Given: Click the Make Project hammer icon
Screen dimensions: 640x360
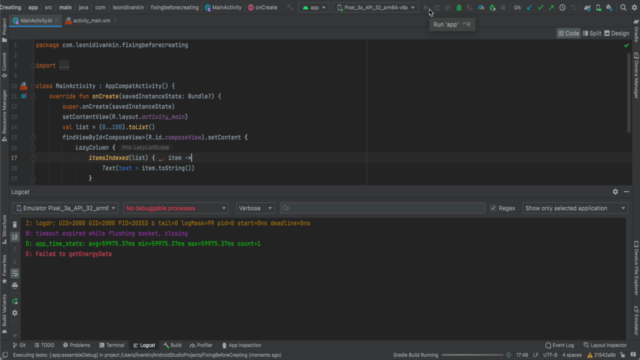Looking at the screenshot, I should (x=290, y=8).
